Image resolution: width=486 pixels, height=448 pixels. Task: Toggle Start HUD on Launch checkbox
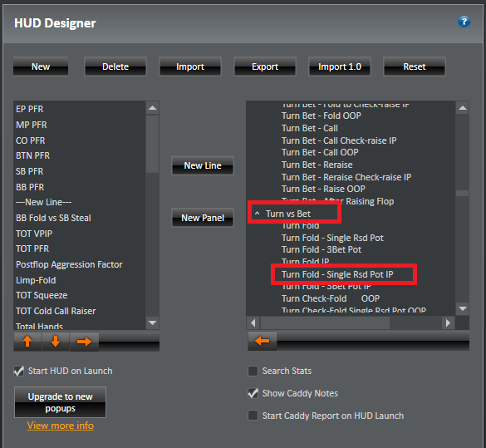coord(19,371)
